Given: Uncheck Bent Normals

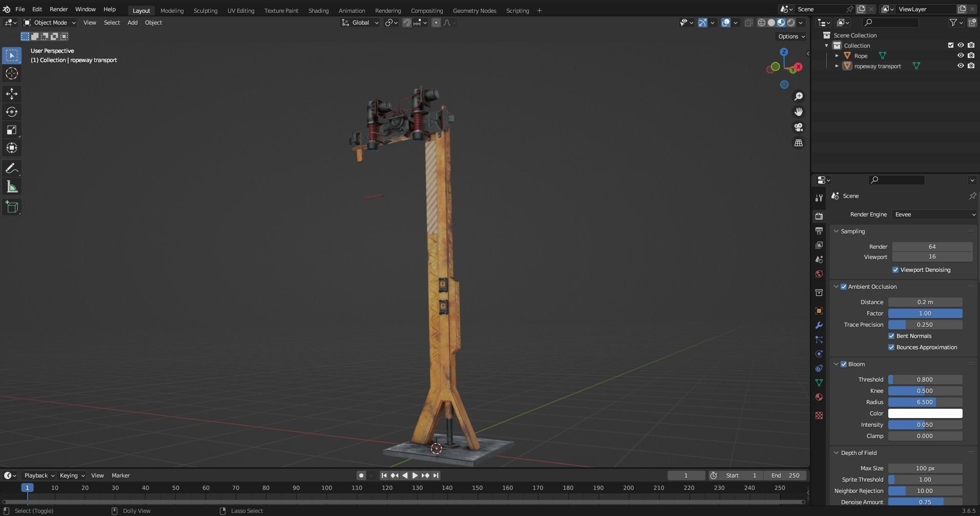Looking at the screenshot, I should click(x=891, y=336).
